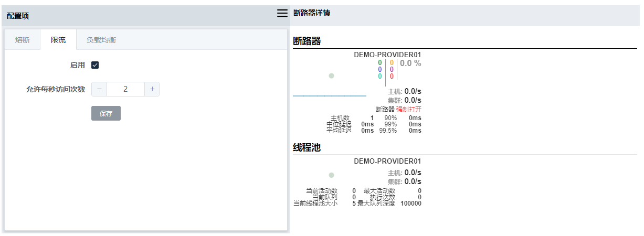Select the 限流 tab
644x236 pixels.
point(58,40)
